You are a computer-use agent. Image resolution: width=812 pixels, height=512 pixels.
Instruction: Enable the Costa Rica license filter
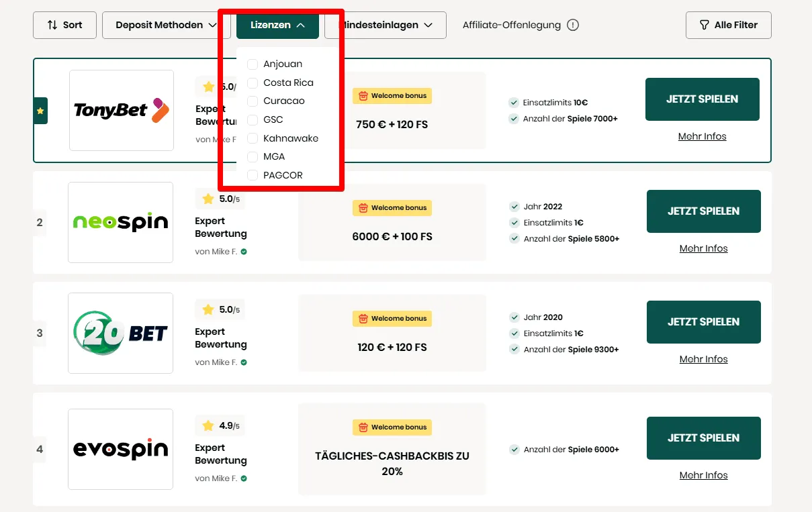pyautogui.click(x=253, y=83)
